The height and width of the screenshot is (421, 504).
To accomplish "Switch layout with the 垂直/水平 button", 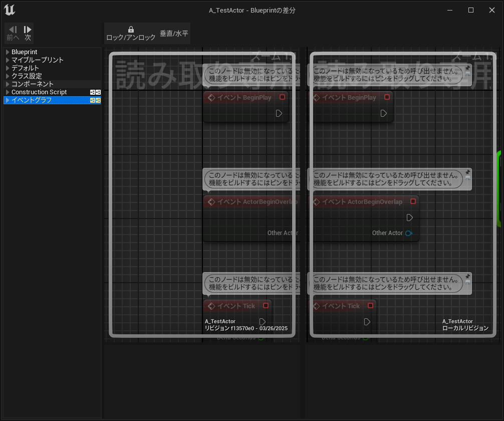I will coord(174,34).
